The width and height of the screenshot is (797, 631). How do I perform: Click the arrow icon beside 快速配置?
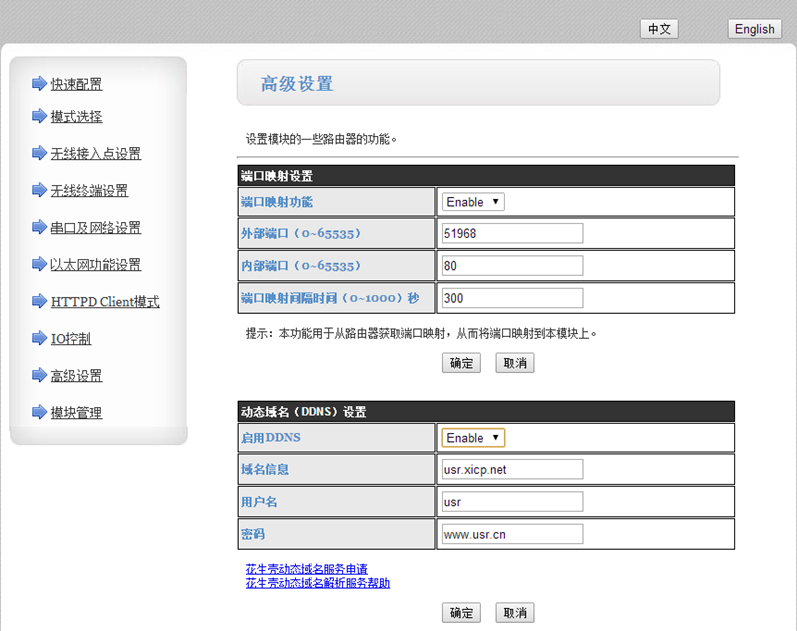39,84
